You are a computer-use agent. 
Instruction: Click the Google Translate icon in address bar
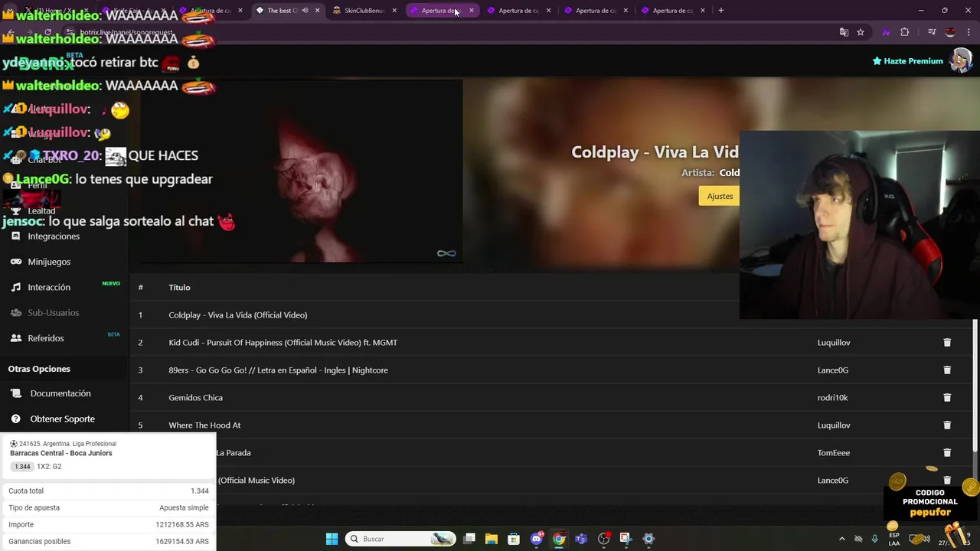click(x=844, y=32)
